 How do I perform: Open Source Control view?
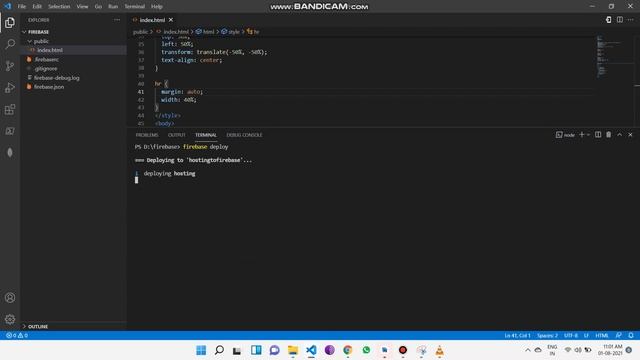[x=10, y=66]
